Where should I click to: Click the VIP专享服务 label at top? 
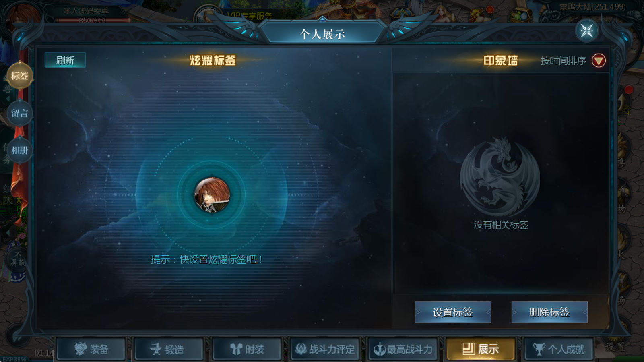250,16
